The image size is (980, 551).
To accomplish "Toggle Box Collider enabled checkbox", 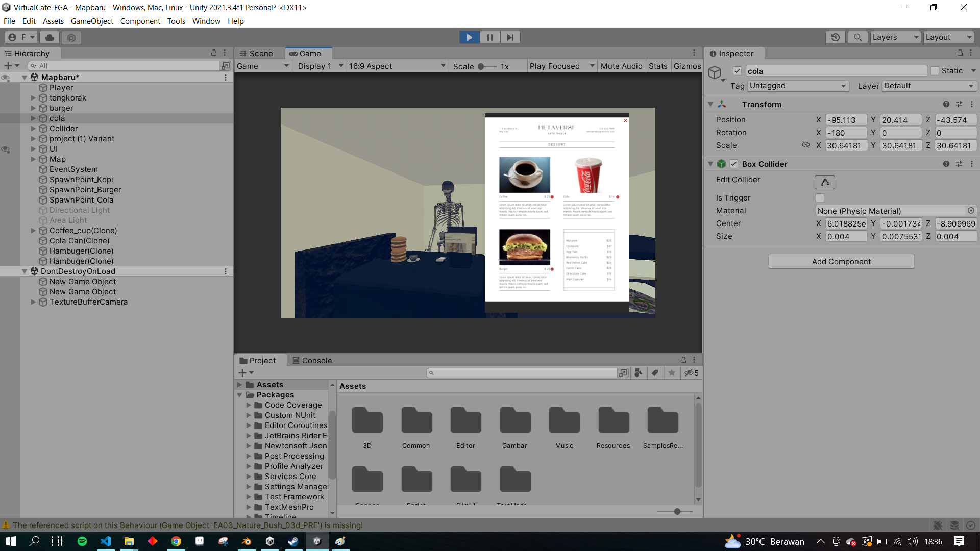I will [x=733, y=164].
